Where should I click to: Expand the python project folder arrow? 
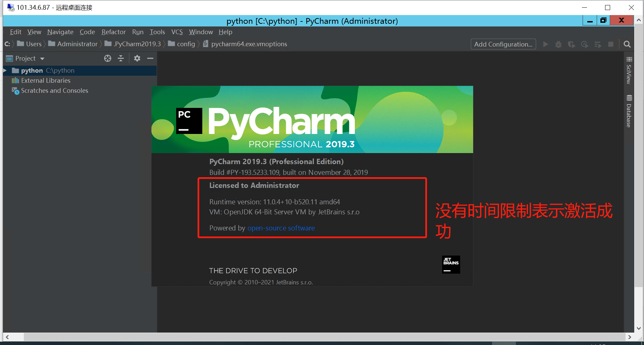(5, 71)
